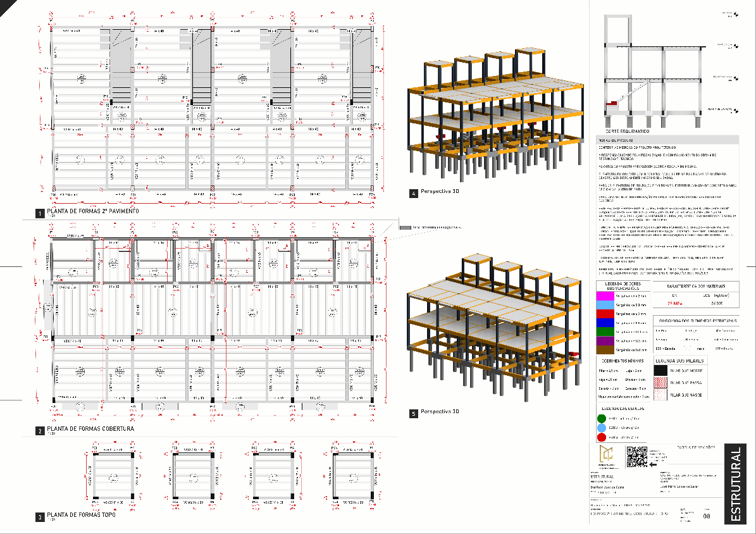
Task: Click view number 5 marker box
Action: (x=413, y=414)
